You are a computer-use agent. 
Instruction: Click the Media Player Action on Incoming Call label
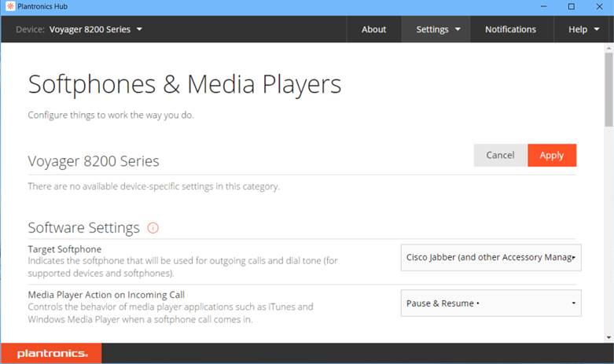coord(106,295)
